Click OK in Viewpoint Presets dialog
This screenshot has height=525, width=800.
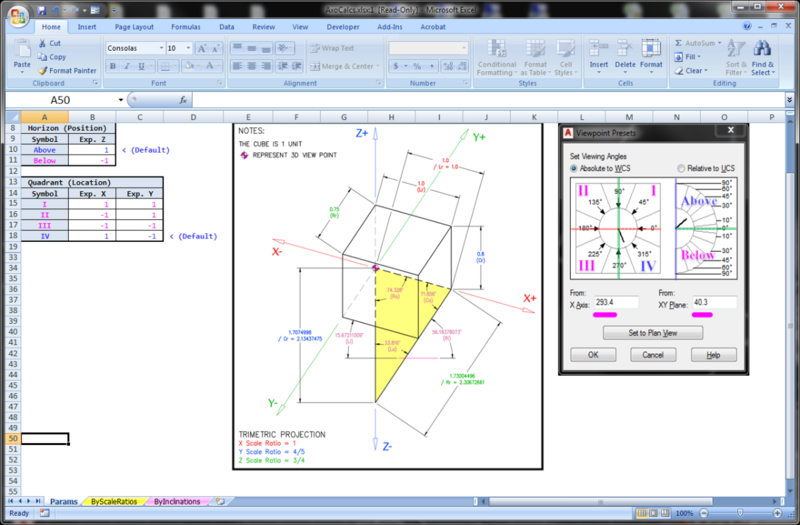pos(593,355)
